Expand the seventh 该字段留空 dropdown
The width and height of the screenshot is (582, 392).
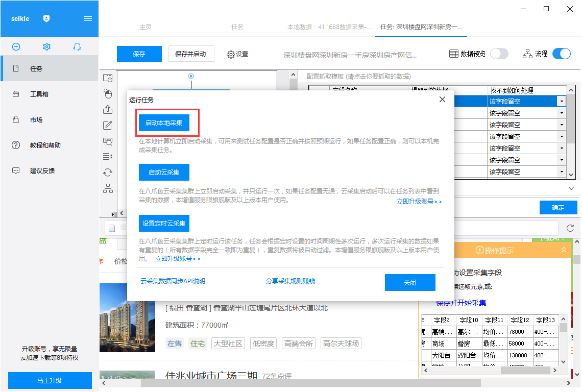(562, 172)
